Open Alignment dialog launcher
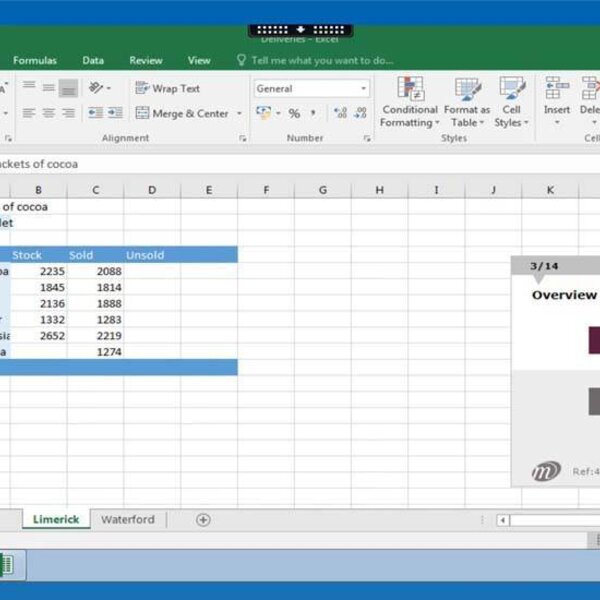 pyautogui.click(x=243, y=139)
